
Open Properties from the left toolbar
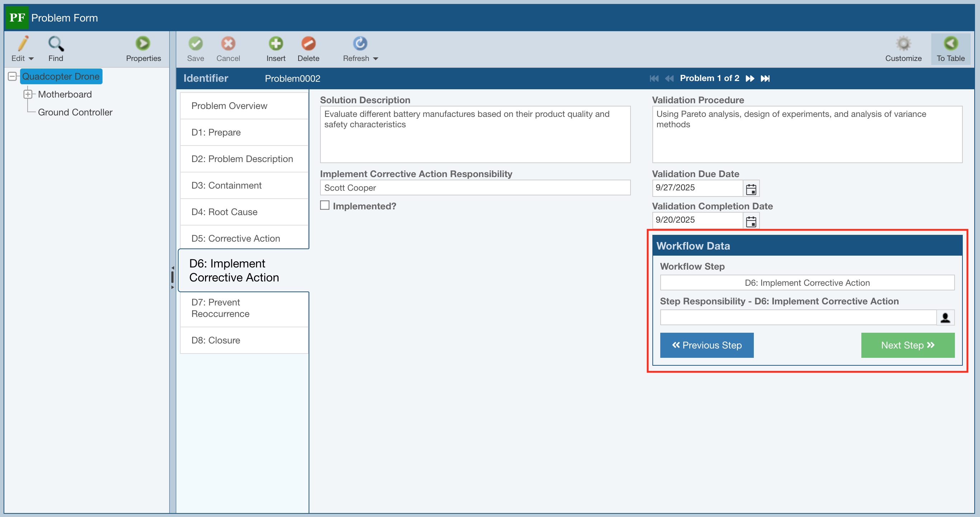coord(143,43)
